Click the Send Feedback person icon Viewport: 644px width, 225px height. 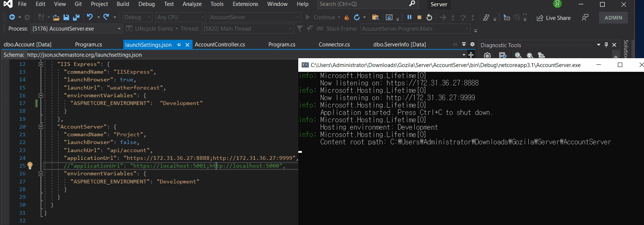point(585,17)
